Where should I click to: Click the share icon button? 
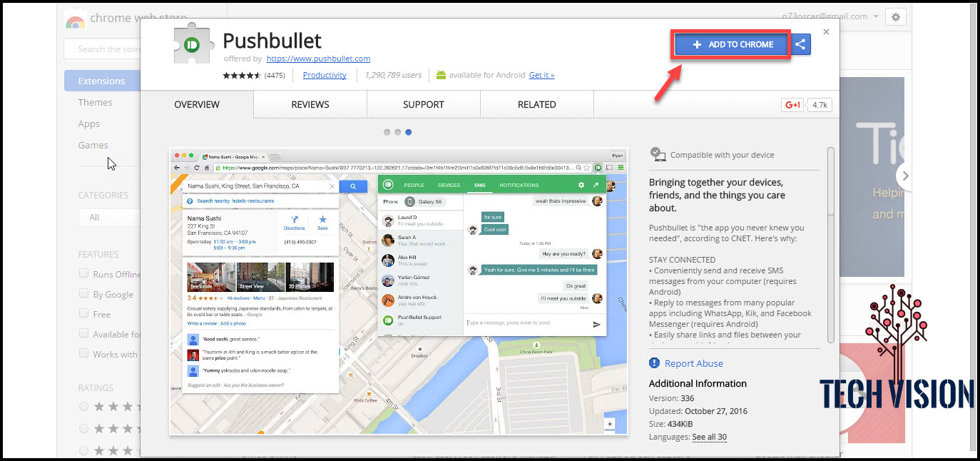800,44
